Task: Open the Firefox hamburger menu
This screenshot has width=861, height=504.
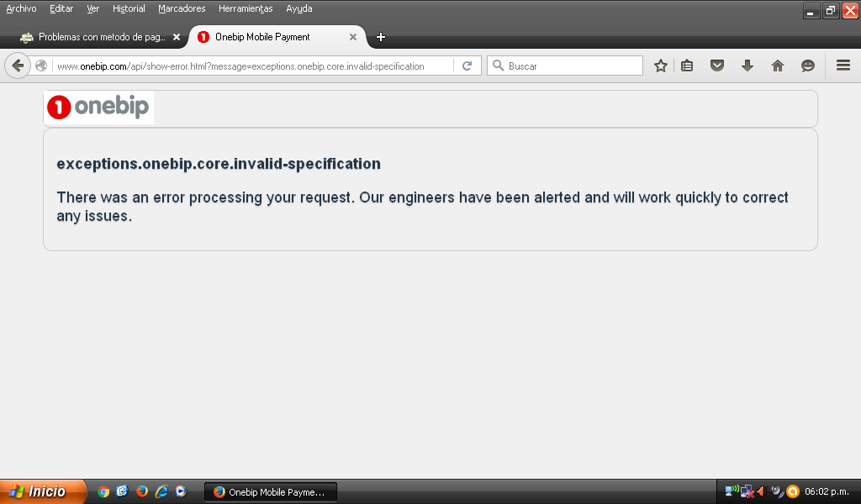Action: point(843,66)
